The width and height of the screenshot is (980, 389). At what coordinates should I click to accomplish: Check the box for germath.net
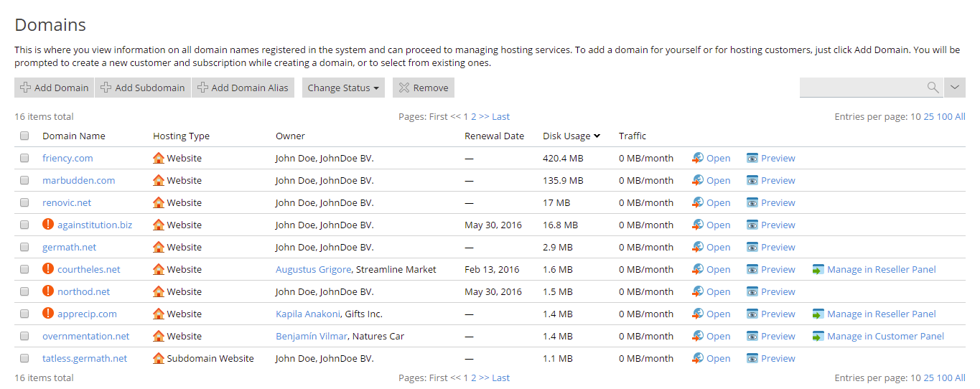pos(24,247)
